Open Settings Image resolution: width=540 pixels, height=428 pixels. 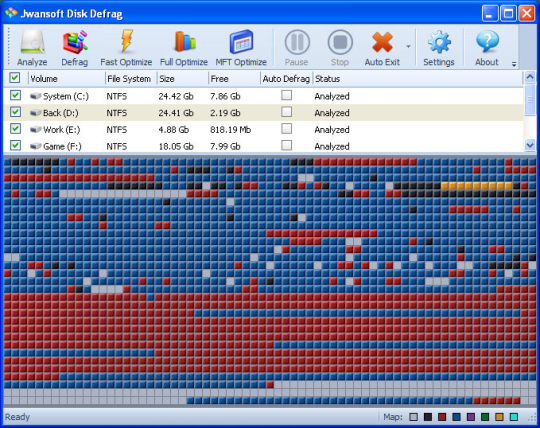(x=439, y=48)
